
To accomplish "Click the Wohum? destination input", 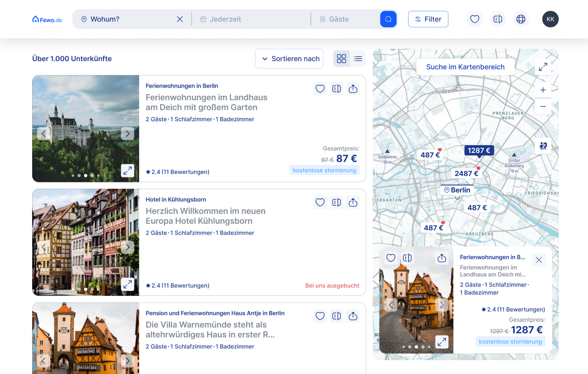I will 132,19.
